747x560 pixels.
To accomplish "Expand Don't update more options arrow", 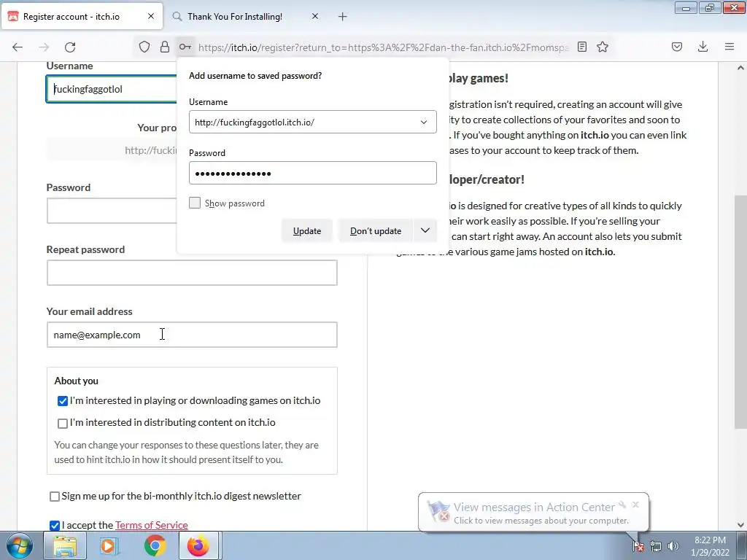I will coord(425,230).
